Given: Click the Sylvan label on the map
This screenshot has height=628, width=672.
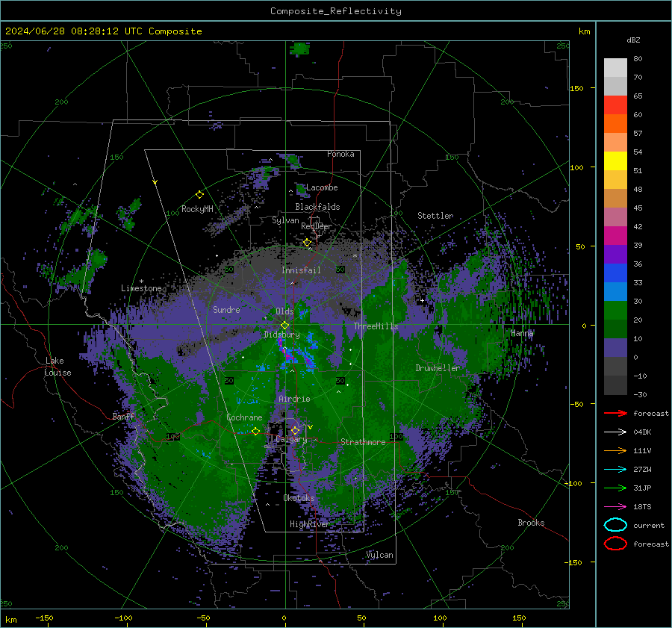Looking at the screenshot, I should (x=285, y=220).
